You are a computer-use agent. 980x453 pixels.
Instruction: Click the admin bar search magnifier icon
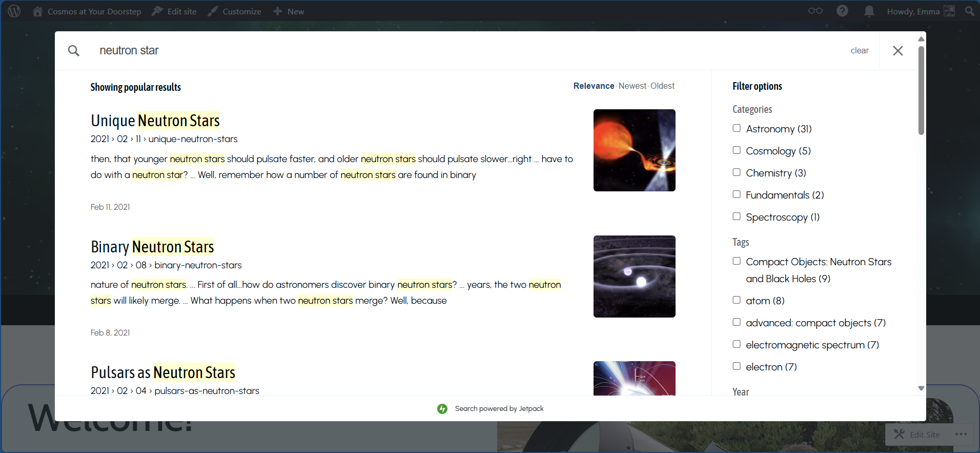969,11
